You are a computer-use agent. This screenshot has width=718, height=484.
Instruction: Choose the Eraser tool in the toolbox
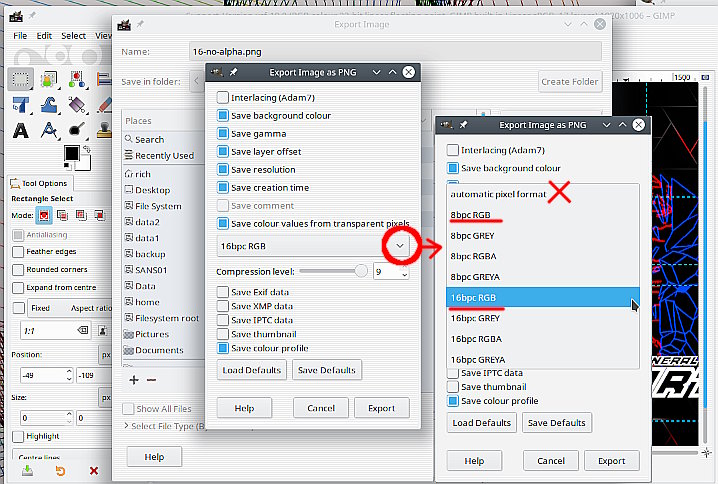point(105,105)
